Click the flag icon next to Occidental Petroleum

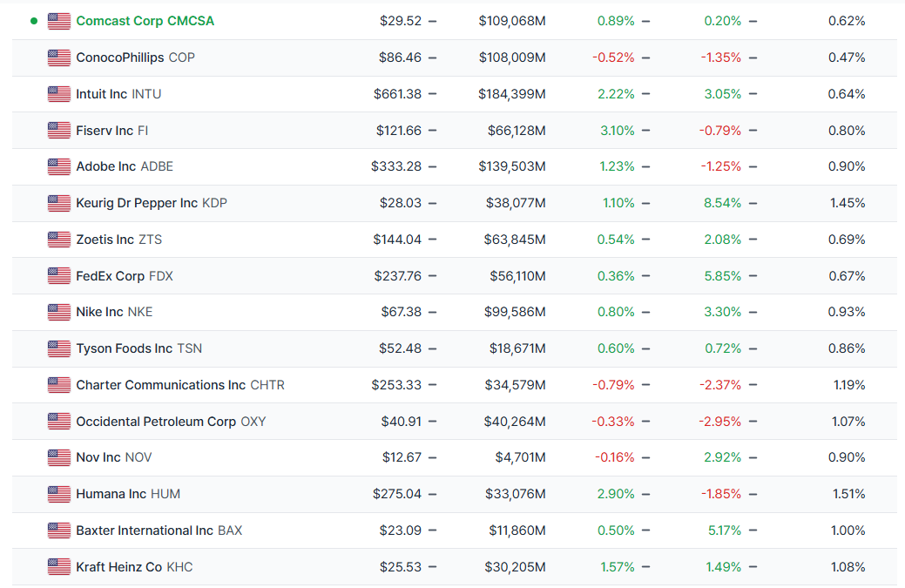click(59, 422)
